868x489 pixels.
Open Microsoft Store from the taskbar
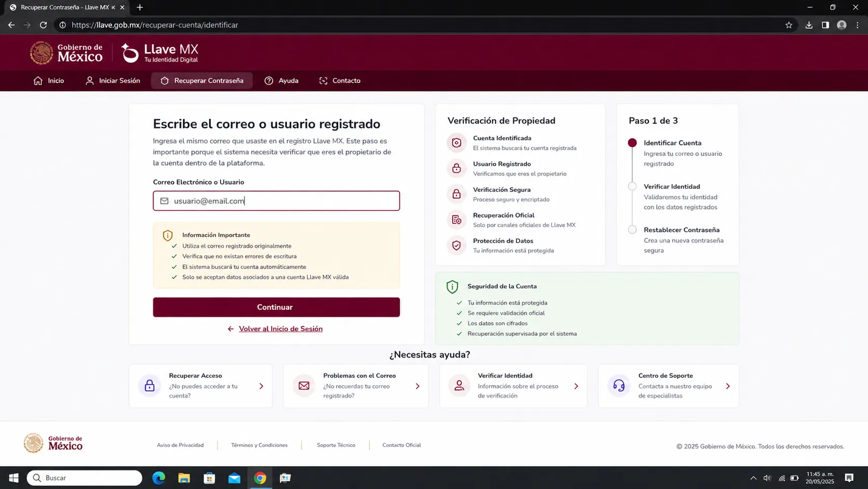209,478
